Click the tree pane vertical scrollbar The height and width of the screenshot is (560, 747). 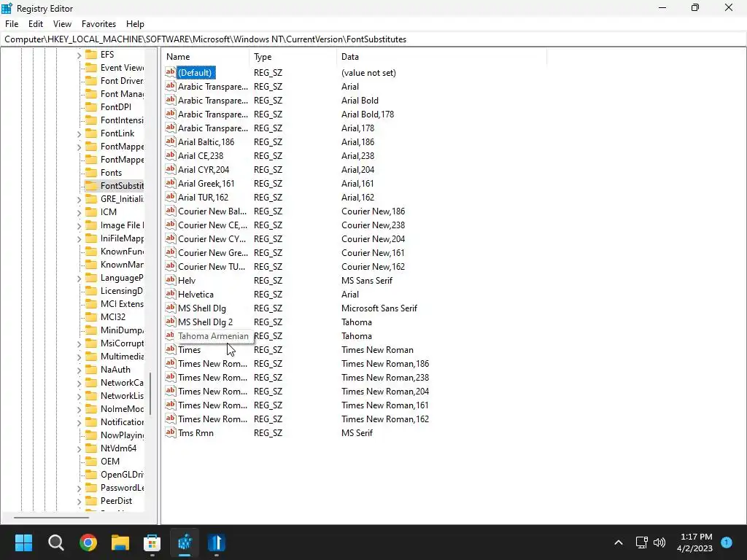click(x=150, y=393)
